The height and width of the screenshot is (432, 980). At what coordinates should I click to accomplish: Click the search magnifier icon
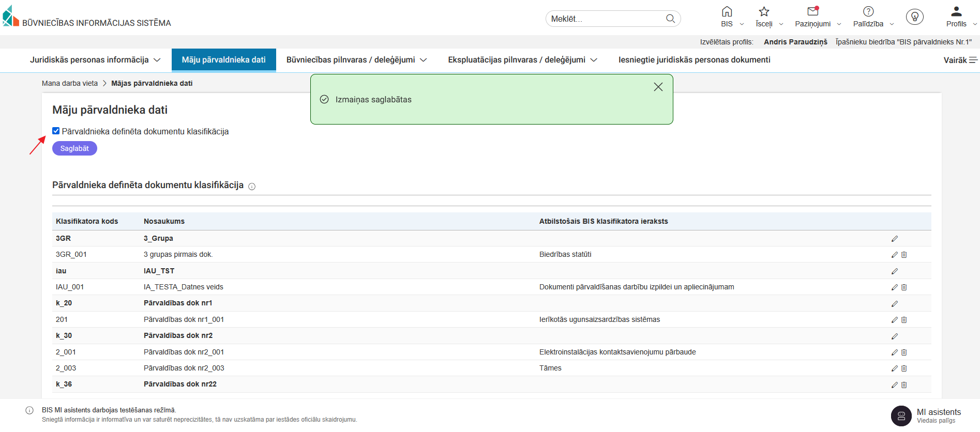point(670,19)
